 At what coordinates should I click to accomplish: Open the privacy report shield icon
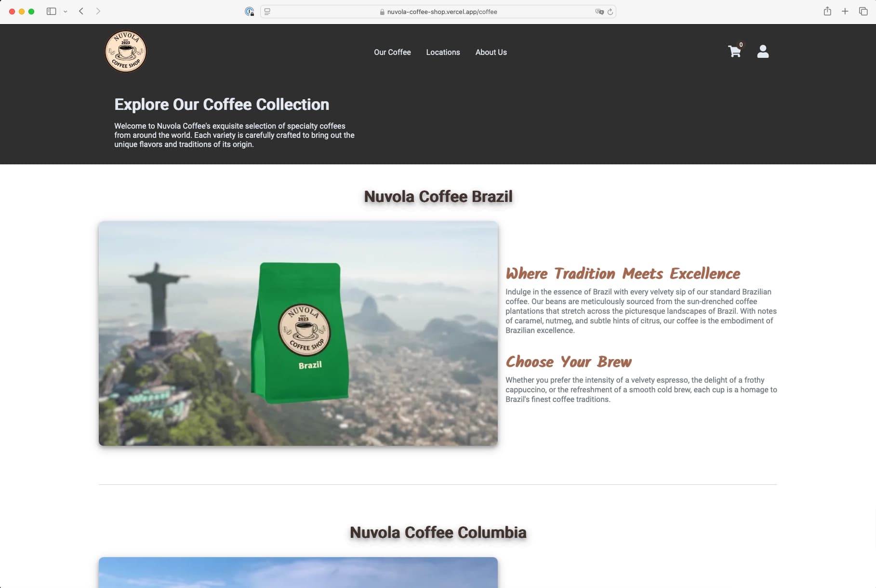click(249, 12)
